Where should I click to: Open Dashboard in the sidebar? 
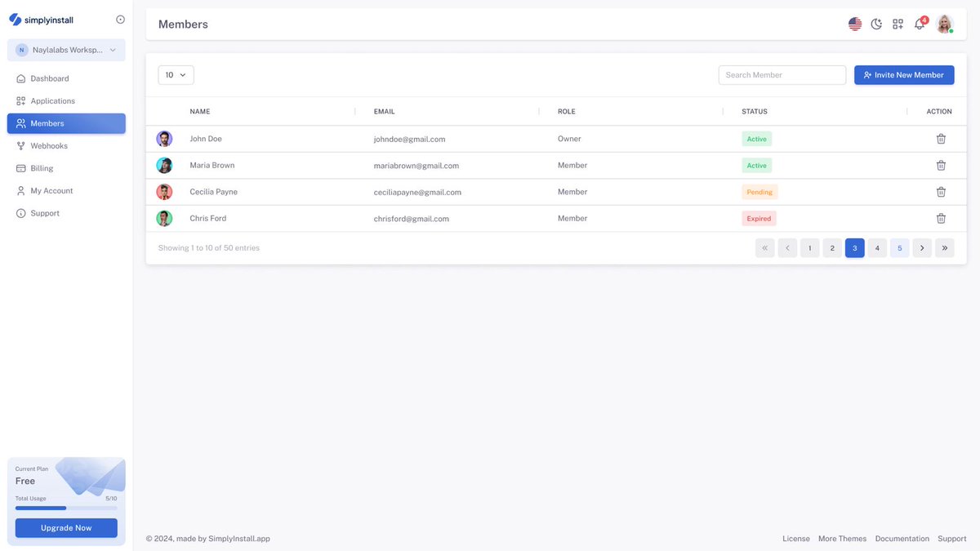pyautogui.click(x=66, y=78)
